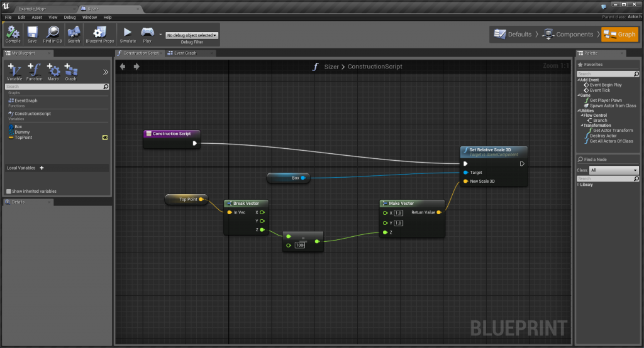
Task: Toggle the TopPoint variable's editable eye icon
Action: [105, 137]
